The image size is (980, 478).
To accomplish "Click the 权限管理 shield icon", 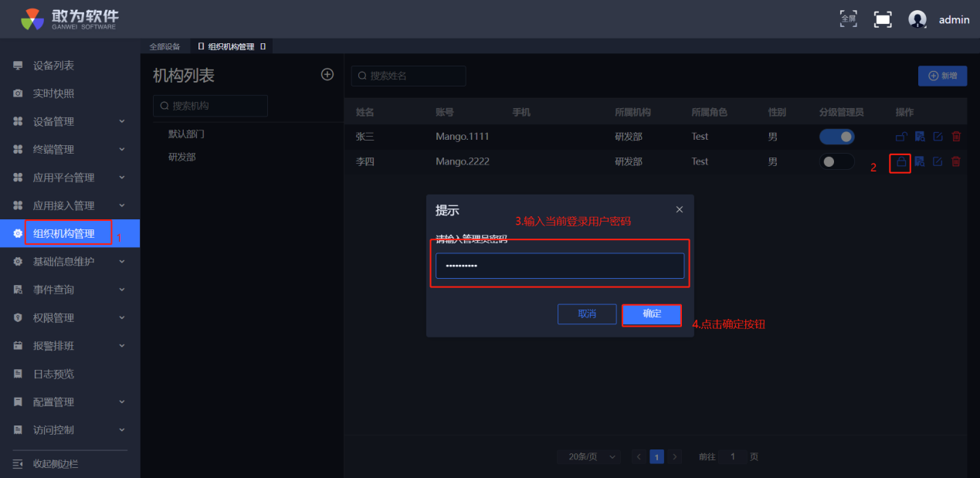I will (18, 317).
